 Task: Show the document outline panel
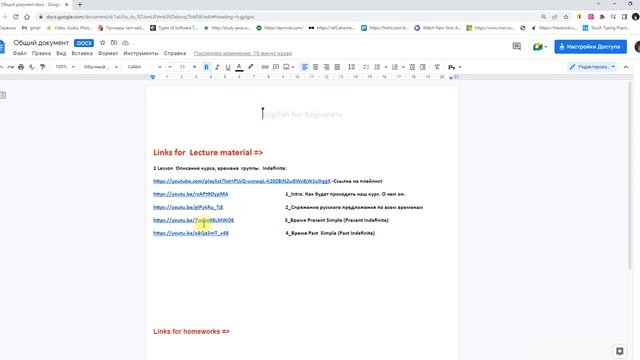(3, 95)
